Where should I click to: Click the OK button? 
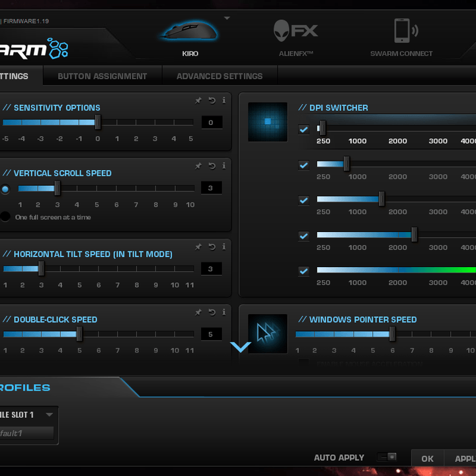pos(428,458)
